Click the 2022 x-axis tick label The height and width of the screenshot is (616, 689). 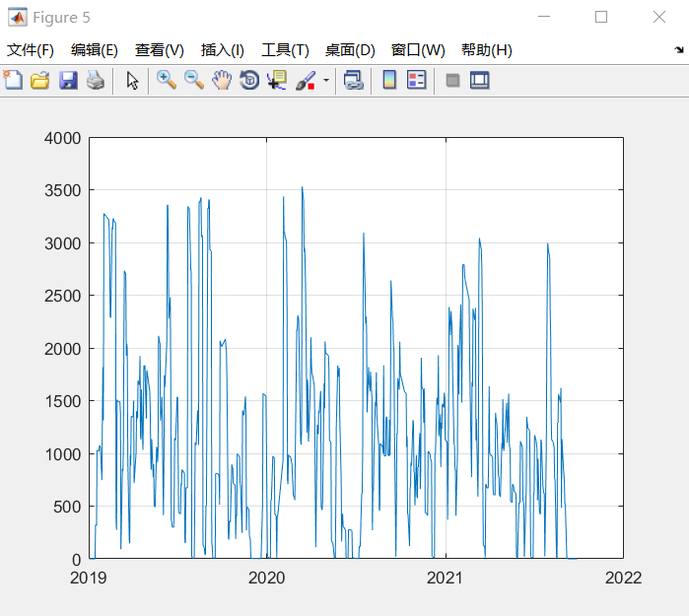click(624, 578)
